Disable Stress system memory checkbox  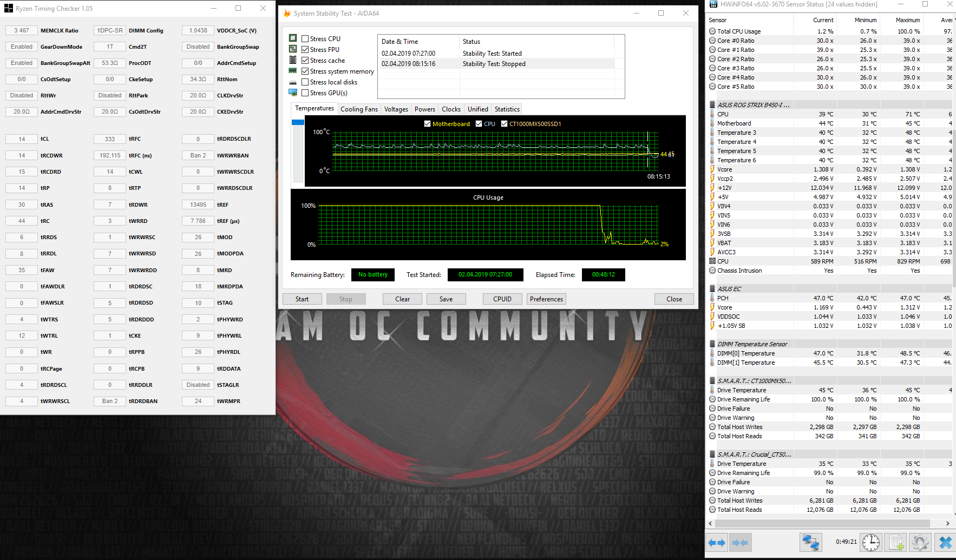tap(305, 71)
